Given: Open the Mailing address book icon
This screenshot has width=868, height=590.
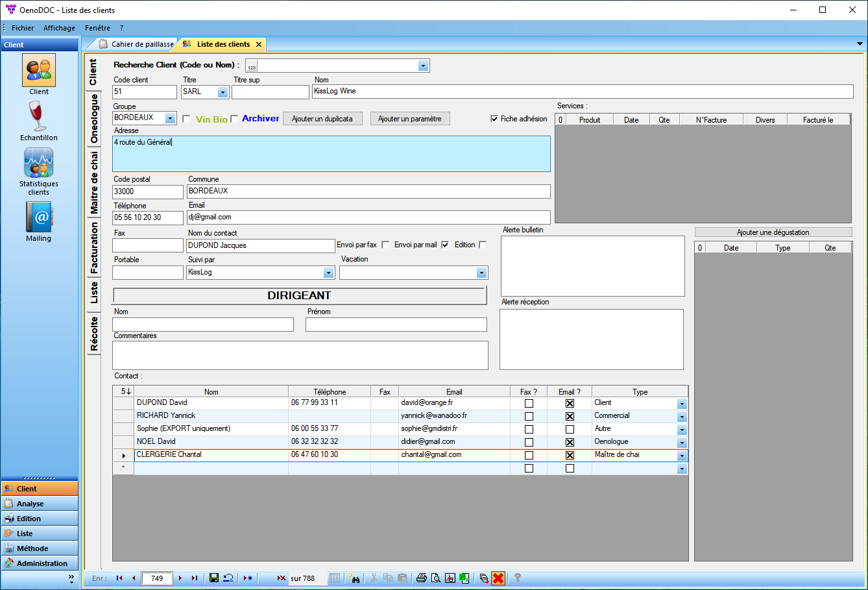Looking at the screenshot, I should (39, 217).
